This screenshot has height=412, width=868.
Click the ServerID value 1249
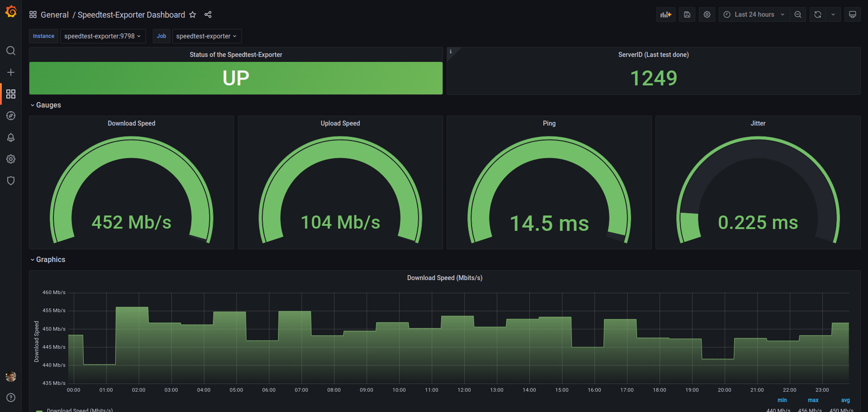pyautogui.click(x=654, y=78)
